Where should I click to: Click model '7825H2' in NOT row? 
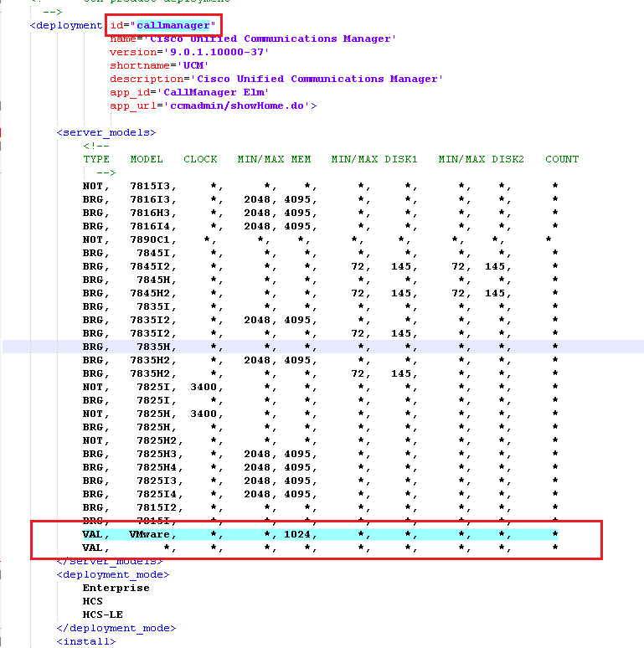[x=157, y=440]
